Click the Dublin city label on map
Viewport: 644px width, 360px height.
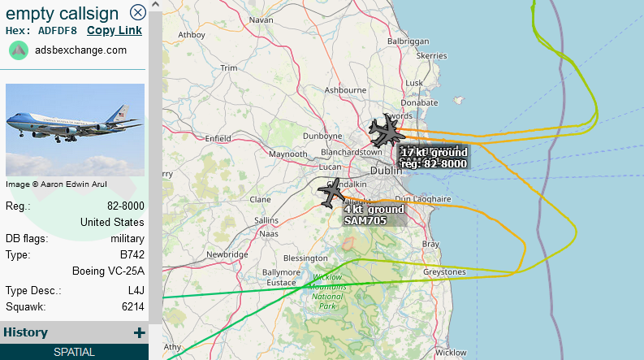point(386,171)
